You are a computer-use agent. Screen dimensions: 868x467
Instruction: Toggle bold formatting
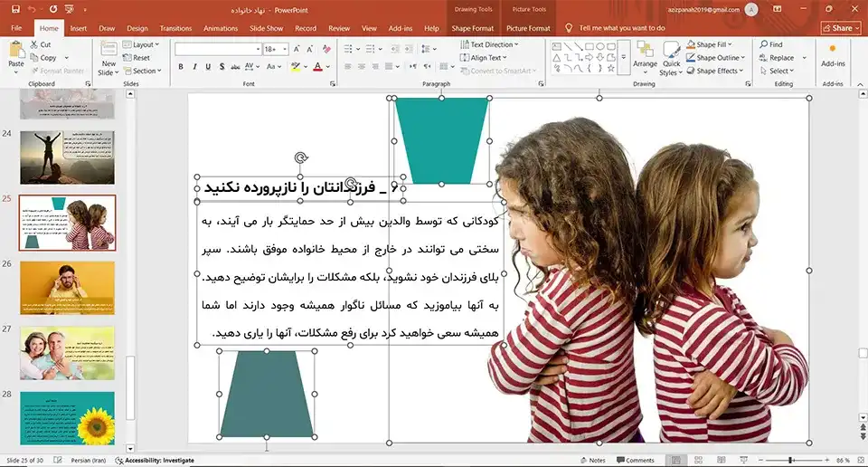[181, 66]
